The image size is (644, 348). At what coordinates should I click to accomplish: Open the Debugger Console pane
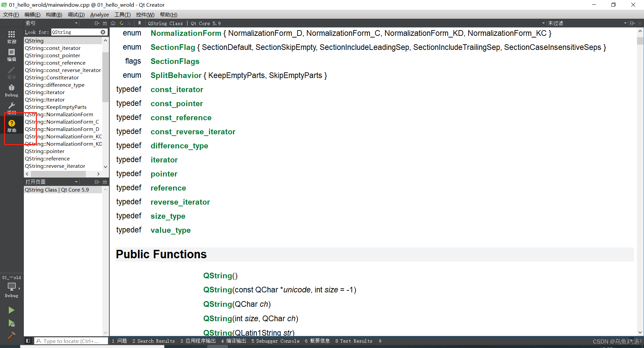(x=275, y=341)
